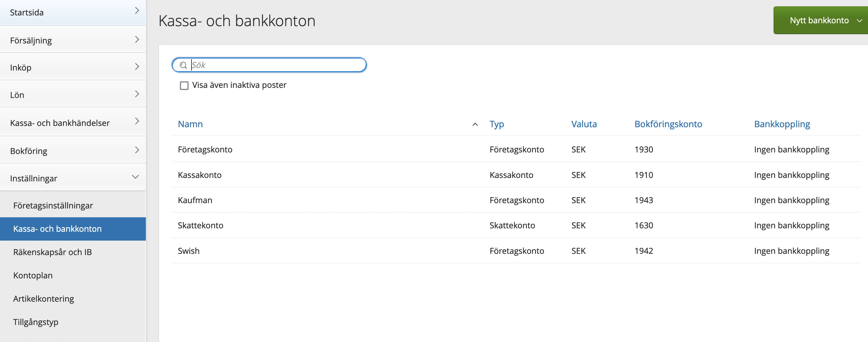868x342 pixels.
Task: Open Kassa- och bankhändelser sidebar item
Action: [73, 122]
